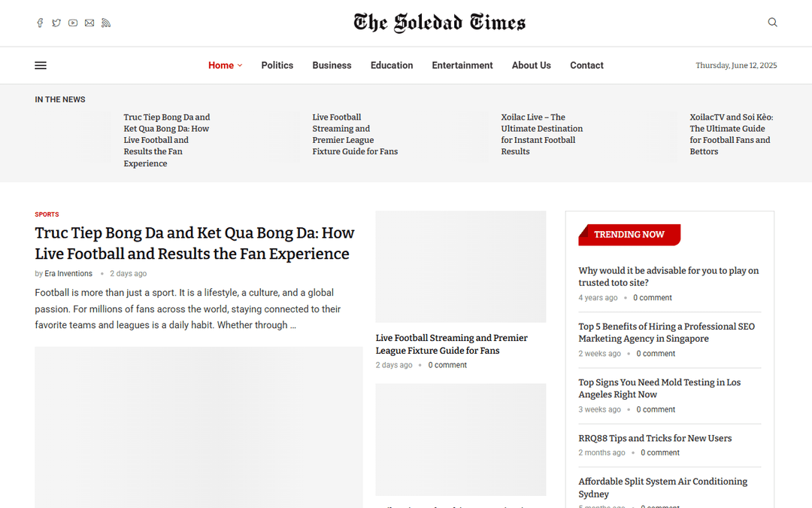Click the date Thursday, June 12, 2025
Viewport: 812px width, 508px height.
click(736, 65)
